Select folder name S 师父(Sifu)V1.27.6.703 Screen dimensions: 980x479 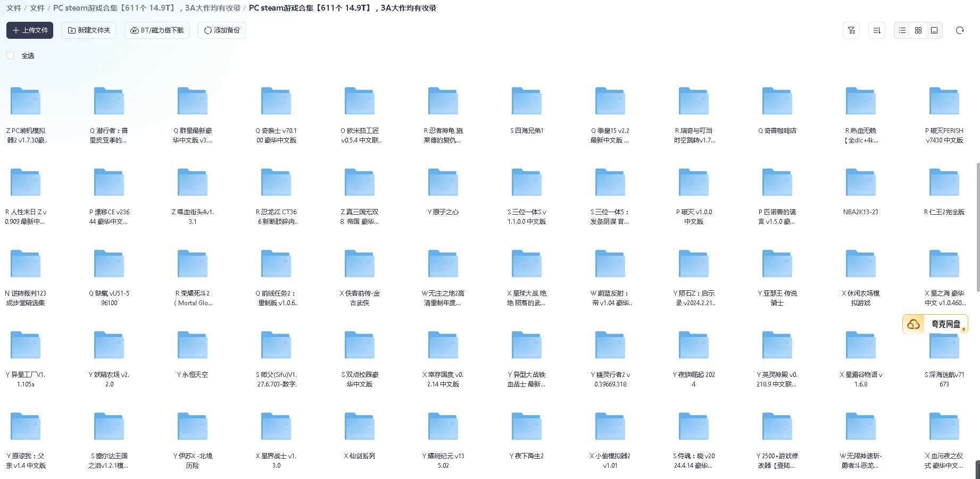point(276,379)
